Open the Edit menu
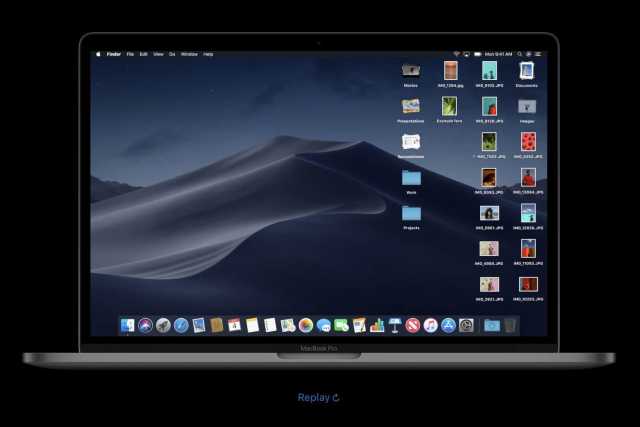The height and width of the screenshot is (427, 640). click(x=143, y=54)
